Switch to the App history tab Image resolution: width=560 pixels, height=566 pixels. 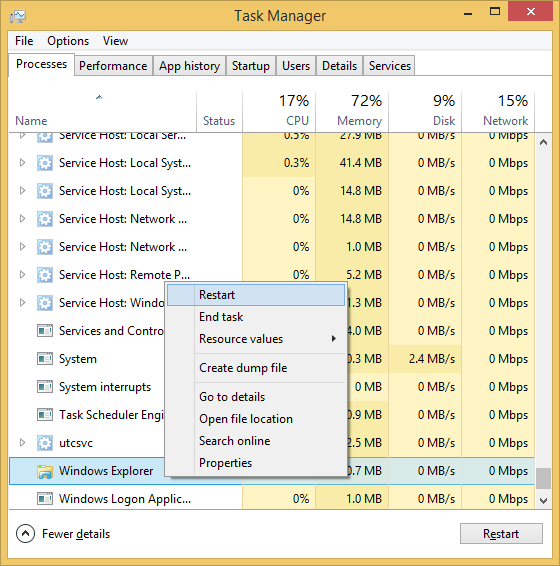point(190,66)
